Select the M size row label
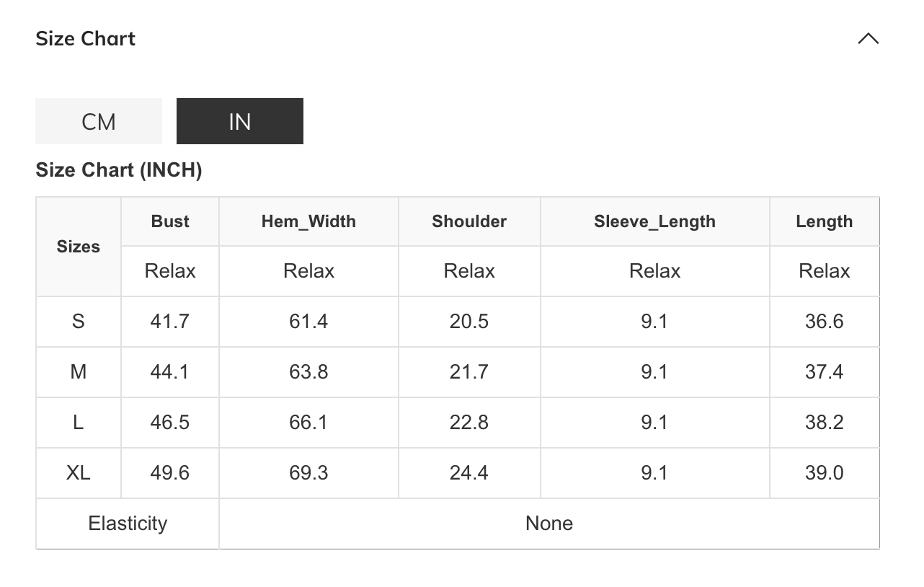 coord(79,371)
